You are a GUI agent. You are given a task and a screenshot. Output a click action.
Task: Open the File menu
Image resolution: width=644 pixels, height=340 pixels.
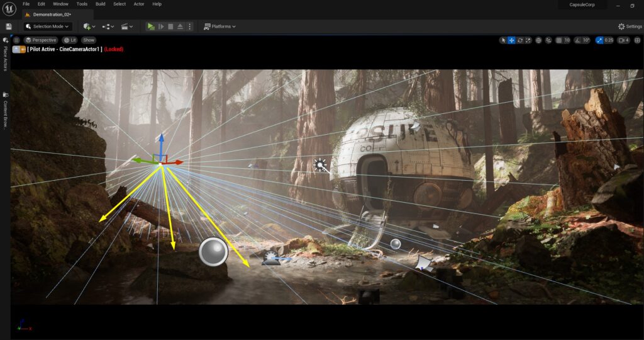coord(26,4)
